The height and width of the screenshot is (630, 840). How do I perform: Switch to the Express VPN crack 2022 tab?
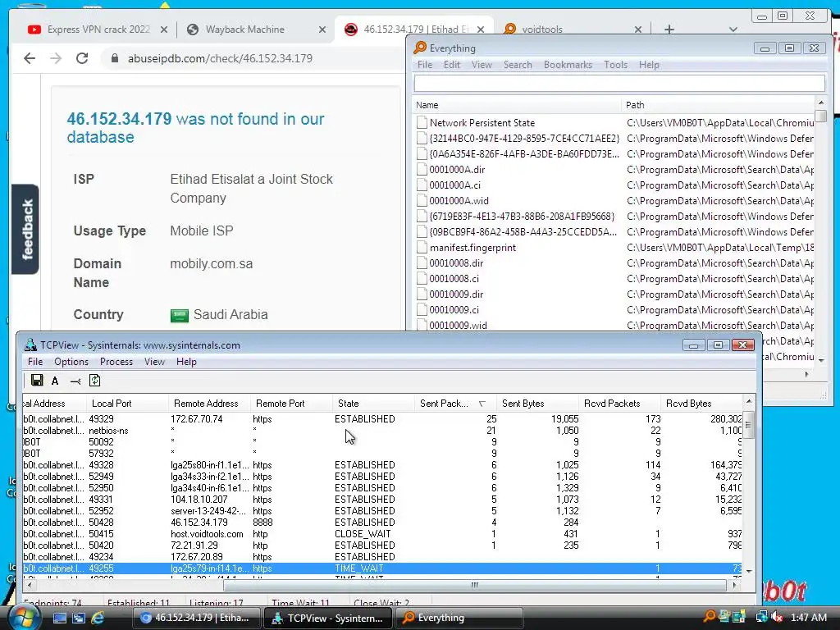coord(98,30)
